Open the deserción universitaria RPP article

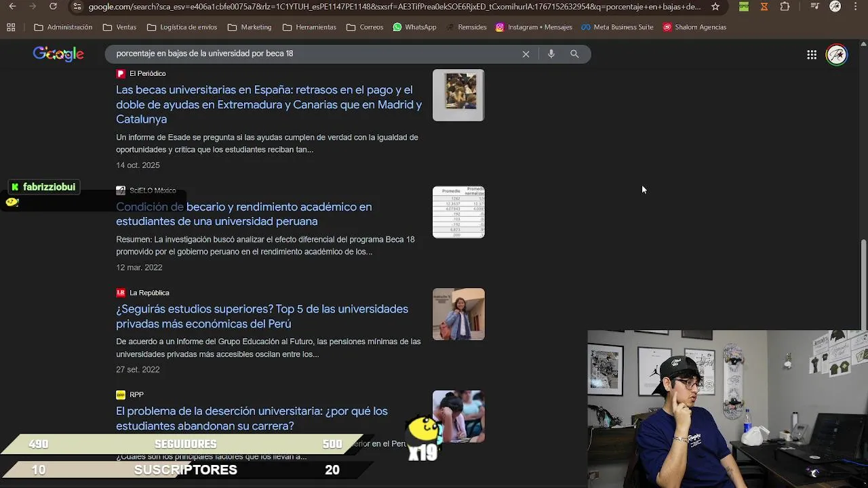click(252, 418)
